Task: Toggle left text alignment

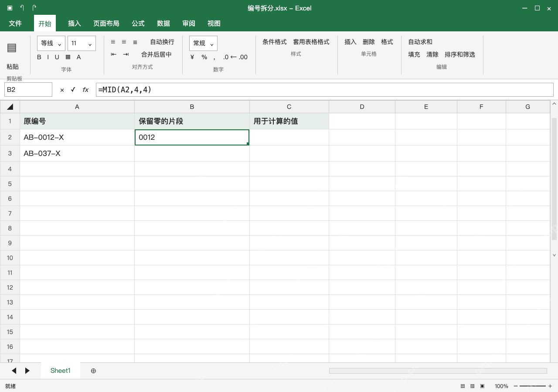Action: pos(113,42)
